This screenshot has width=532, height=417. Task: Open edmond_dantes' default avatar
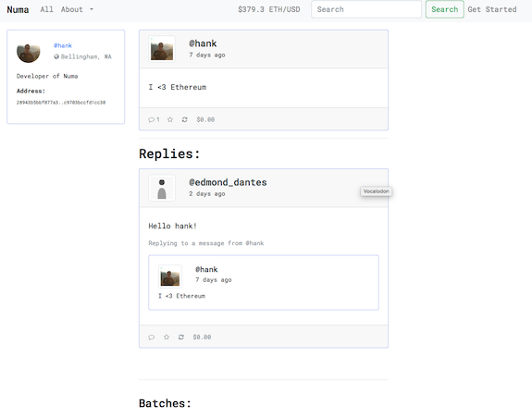coord(162,189)
